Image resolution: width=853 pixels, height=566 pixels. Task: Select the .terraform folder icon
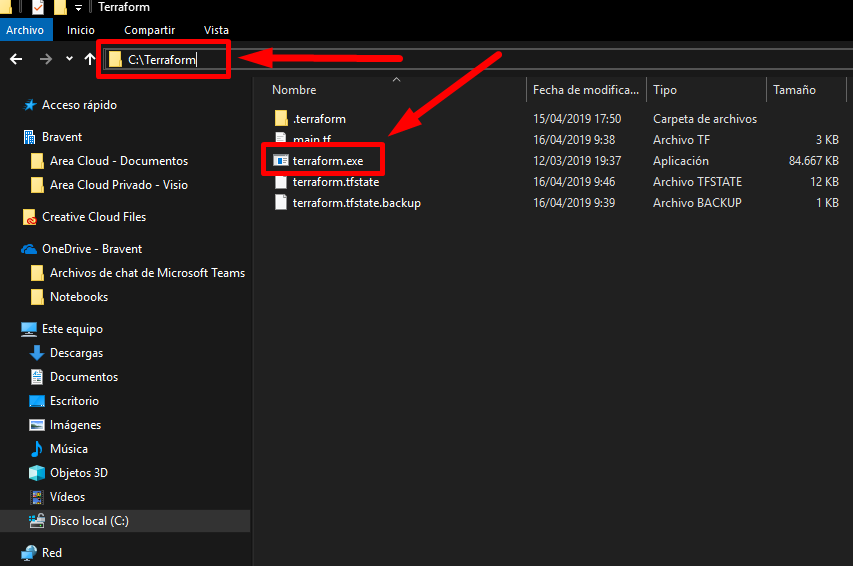click(x=281, y=118)
